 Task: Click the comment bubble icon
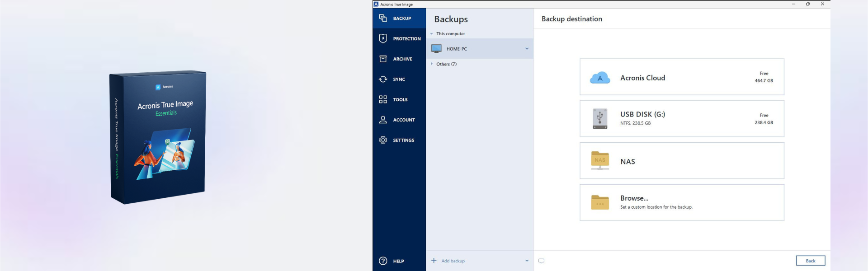point(541,261)
